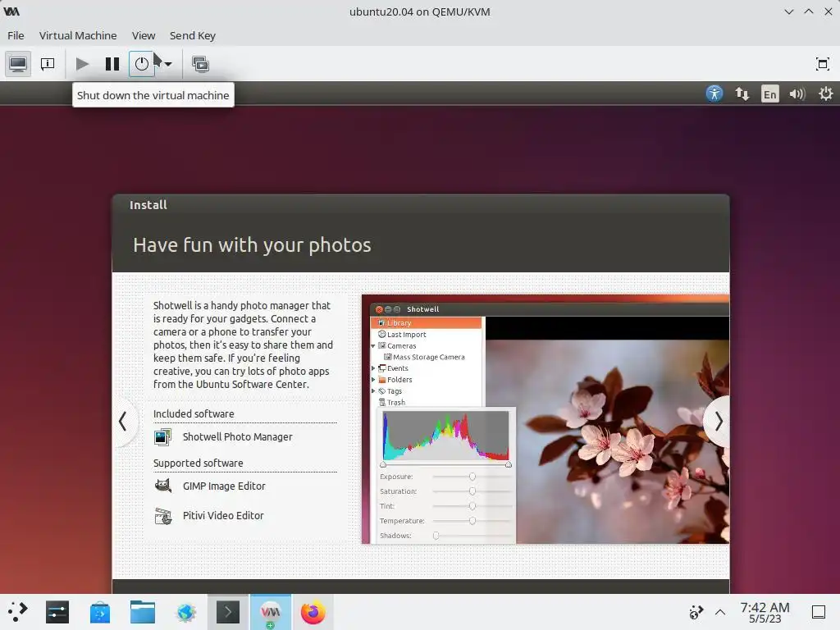This screenshot has width=840, height=630.
Task: Expand hidden system tray icons
Action: tap(720, 612)
